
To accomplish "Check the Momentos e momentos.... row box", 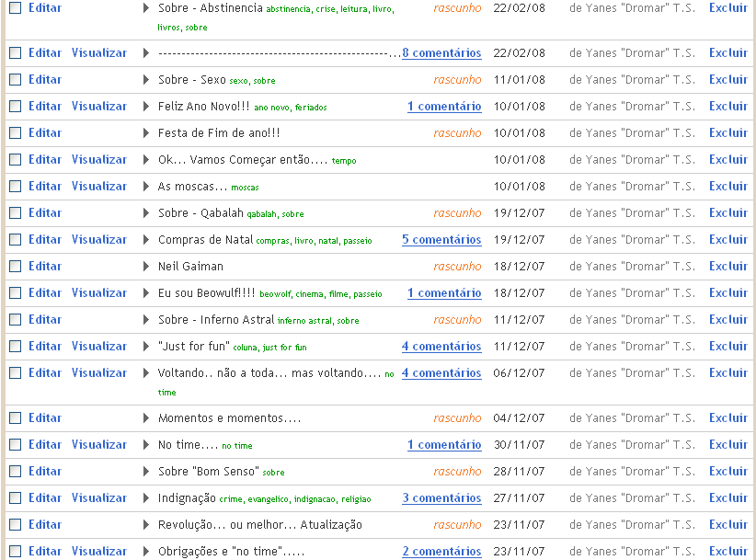I will [x=16, y=417].
